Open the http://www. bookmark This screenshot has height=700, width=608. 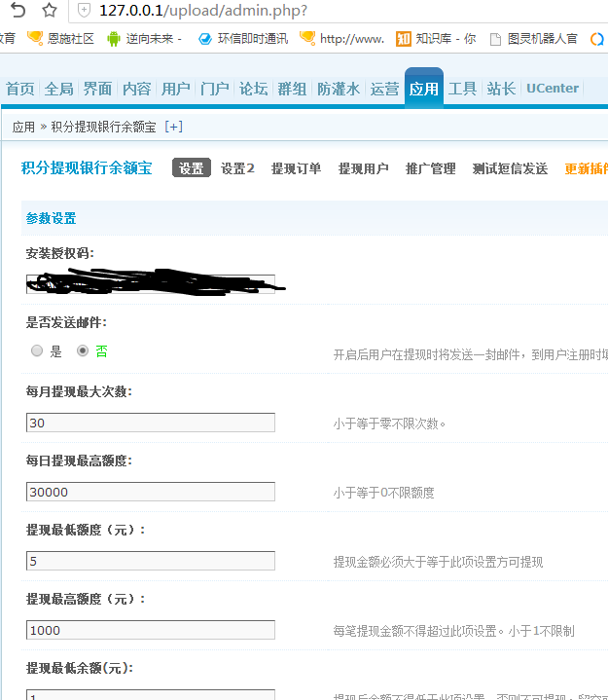(341, 39)
